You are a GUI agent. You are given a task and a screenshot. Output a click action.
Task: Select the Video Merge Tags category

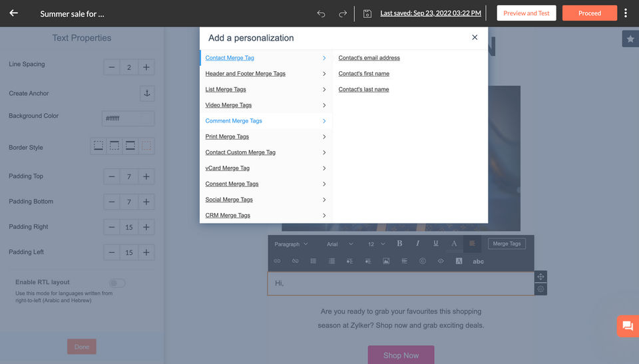(228, 105)
